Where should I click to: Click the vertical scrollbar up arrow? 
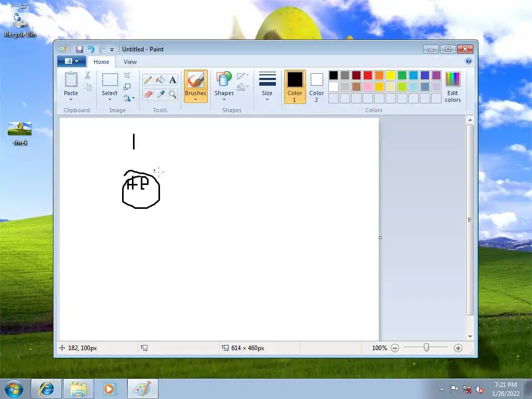click(x=470, y=120)
